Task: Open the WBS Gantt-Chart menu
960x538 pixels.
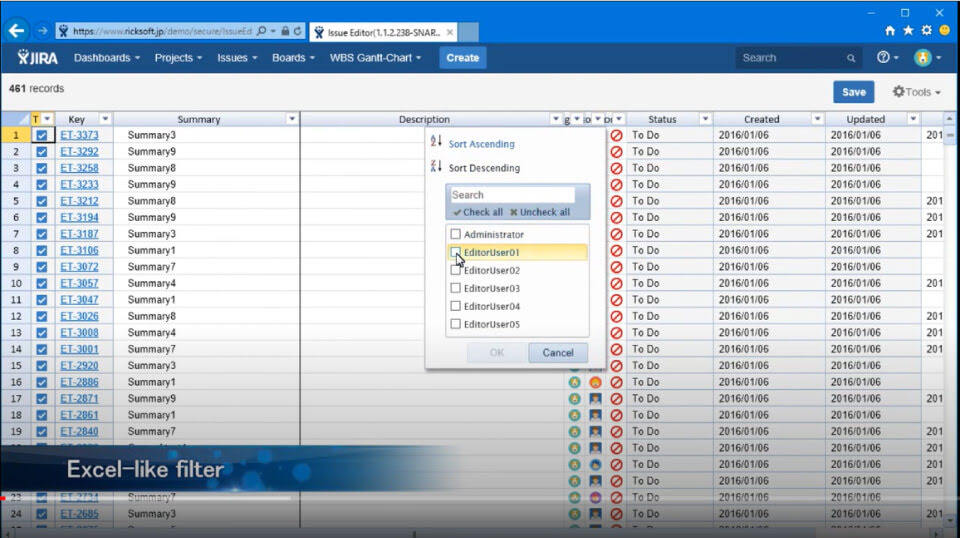Action: 375,58
